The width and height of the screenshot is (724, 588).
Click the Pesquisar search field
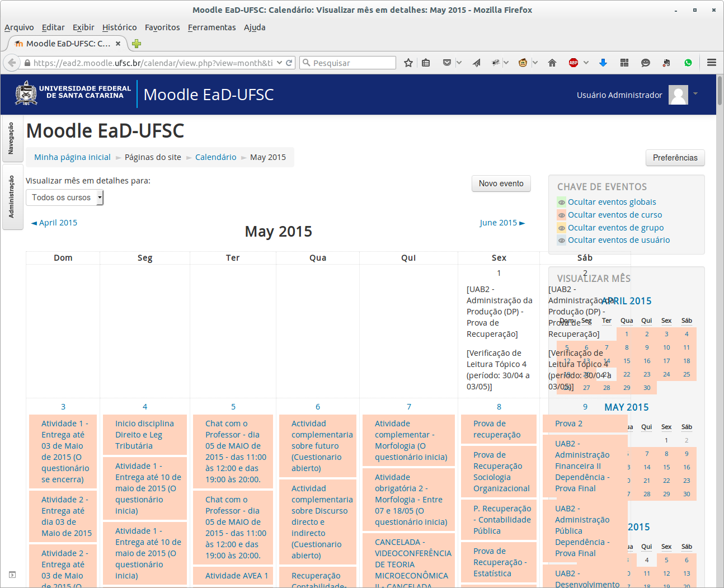[347, 63]
